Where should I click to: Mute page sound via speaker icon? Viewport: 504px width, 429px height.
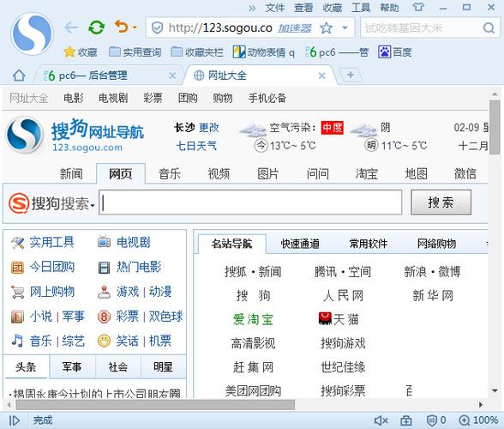pos(381,420)
